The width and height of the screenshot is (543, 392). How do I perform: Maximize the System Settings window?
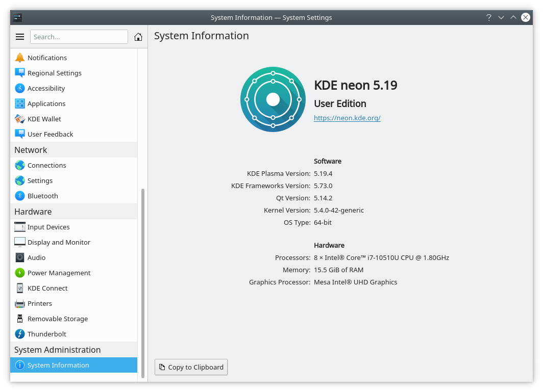coord(513,17)
